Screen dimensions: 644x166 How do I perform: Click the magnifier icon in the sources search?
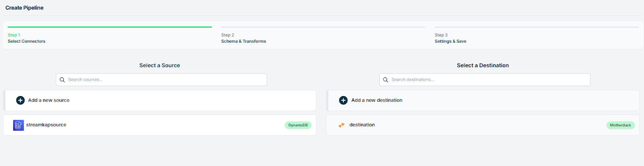62,80
